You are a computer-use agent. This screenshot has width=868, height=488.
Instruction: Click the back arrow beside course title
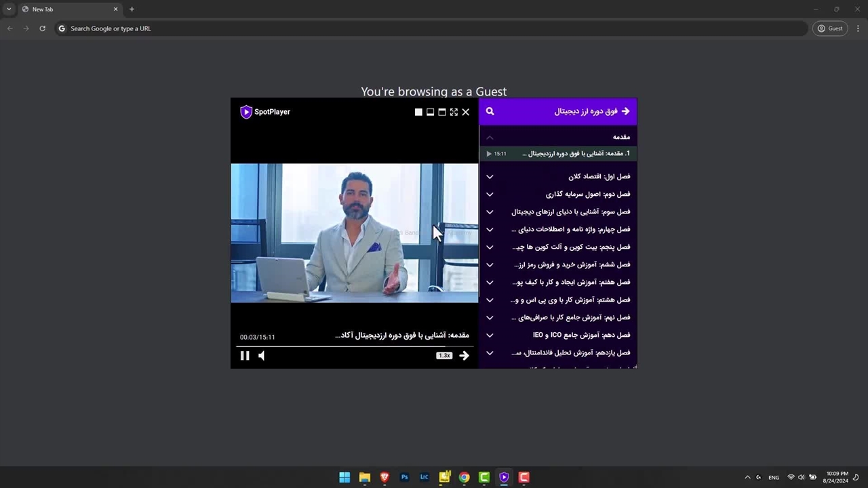[625, 112]
